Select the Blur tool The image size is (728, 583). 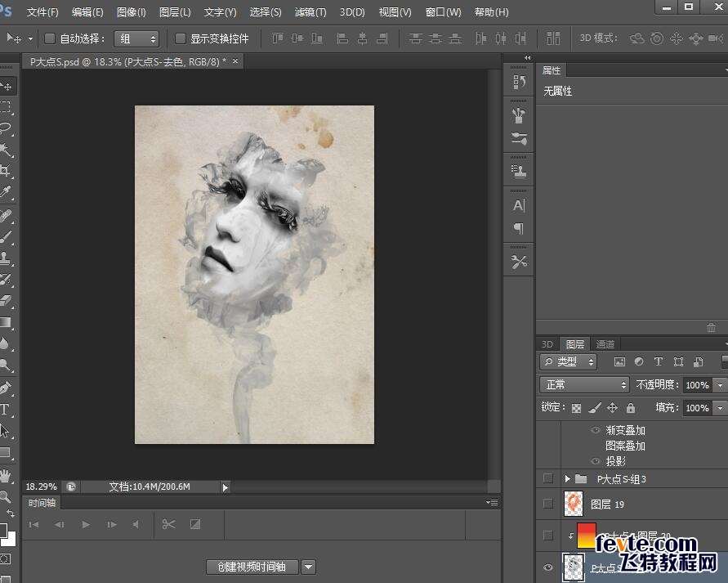(6, 343)
